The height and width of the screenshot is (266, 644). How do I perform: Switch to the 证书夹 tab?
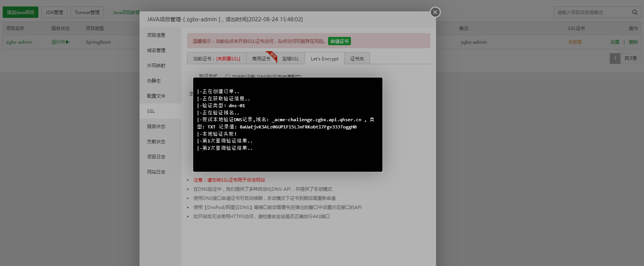pyautogui.click(x=357, y=59)
